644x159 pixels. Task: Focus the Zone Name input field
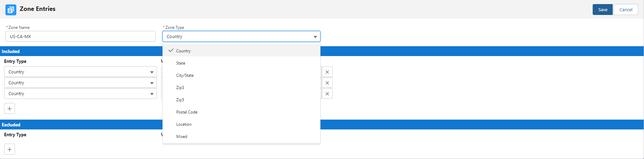81,36
